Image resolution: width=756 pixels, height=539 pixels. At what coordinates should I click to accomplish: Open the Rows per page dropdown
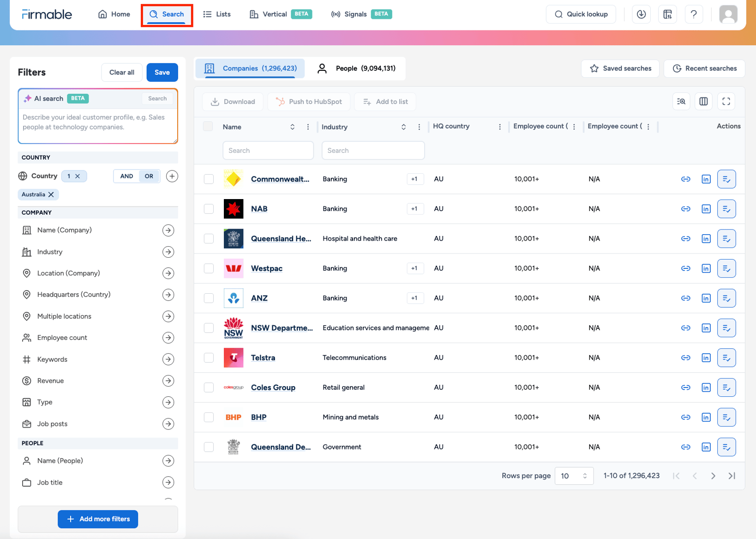[574, 476]
